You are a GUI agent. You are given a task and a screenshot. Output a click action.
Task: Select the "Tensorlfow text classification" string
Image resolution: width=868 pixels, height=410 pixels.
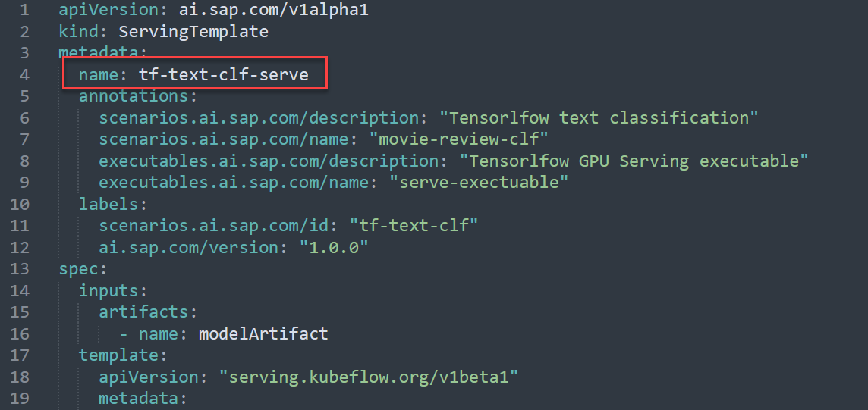coord(599,117)
